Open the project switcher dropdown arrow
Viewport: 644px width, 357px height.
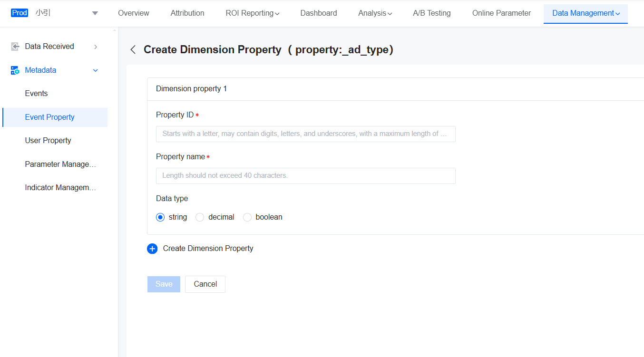pos(94,13)
